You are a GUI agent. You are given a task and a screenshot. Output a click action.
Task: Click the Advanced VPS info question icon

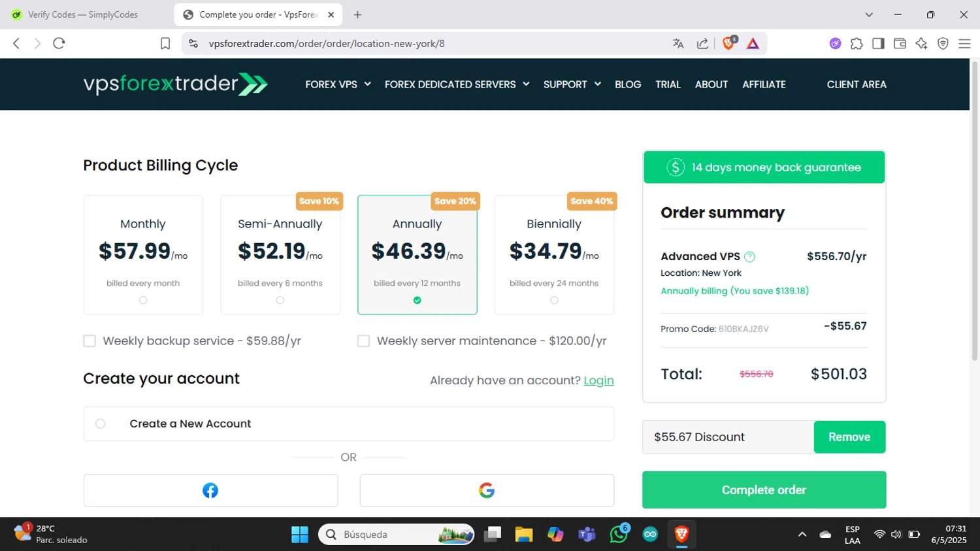click(x=749, y=257)
